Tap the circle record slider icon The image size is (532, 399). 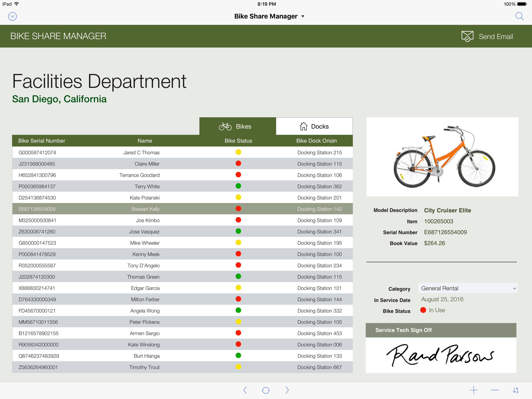tap(266, 390)
